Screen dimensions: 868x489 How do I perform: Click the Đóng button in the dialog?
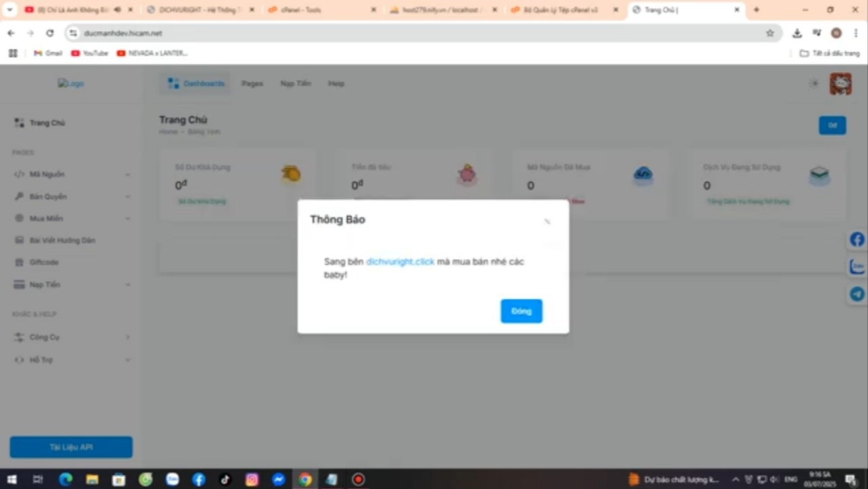click(x=521, y=311)
